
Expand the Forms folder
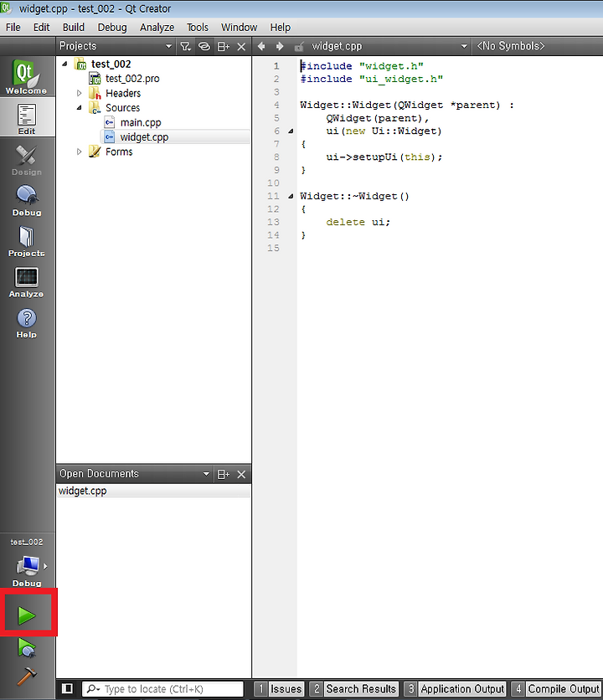[80, 152]
